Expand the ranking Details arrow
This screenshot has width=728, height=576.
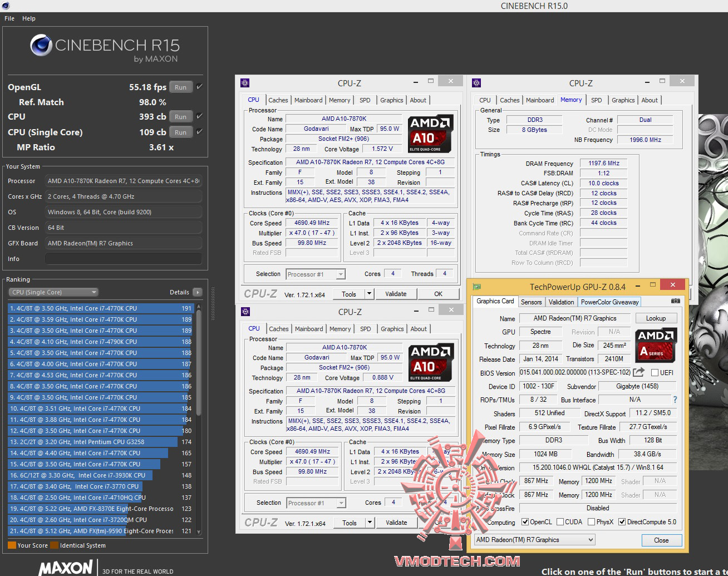[x=197, y=292]
